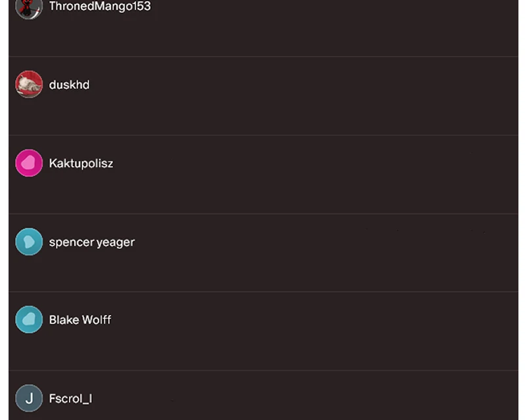
Task: Select the duskhd list row
Action: click(x=263, y=96)
